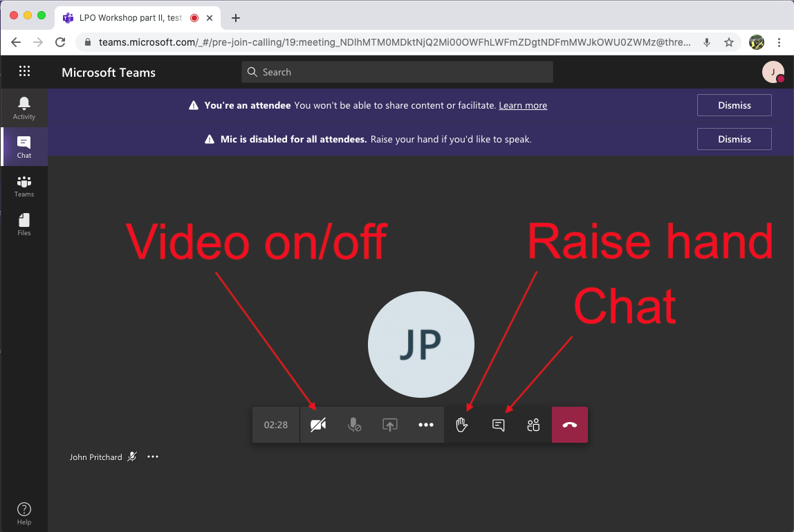Follow the "Learn more" link
The image size is (794, 532).
point(523,106)
